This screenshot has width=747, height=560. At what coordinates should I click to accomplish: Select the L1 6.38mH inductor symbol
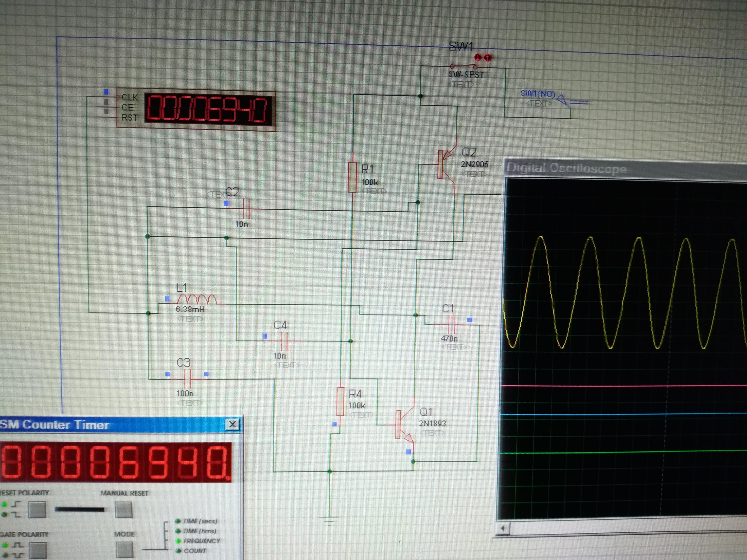[197, 299]
